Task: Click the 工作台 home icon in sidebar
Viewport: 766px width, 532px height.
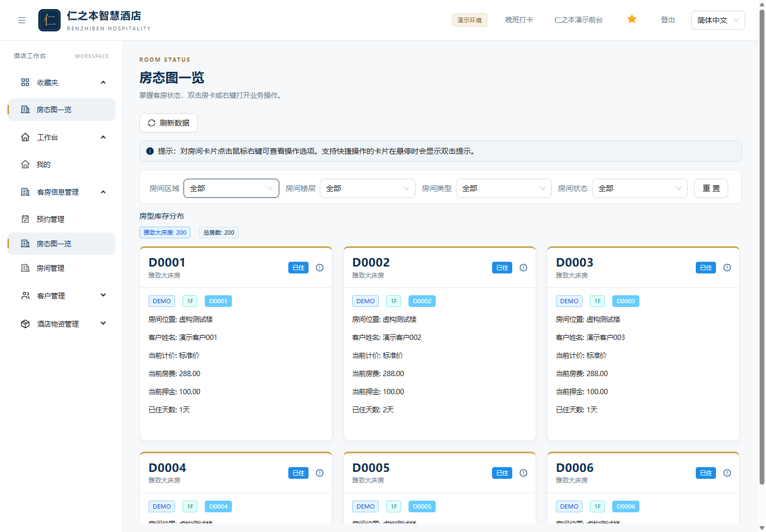Action: click(25, 137)
